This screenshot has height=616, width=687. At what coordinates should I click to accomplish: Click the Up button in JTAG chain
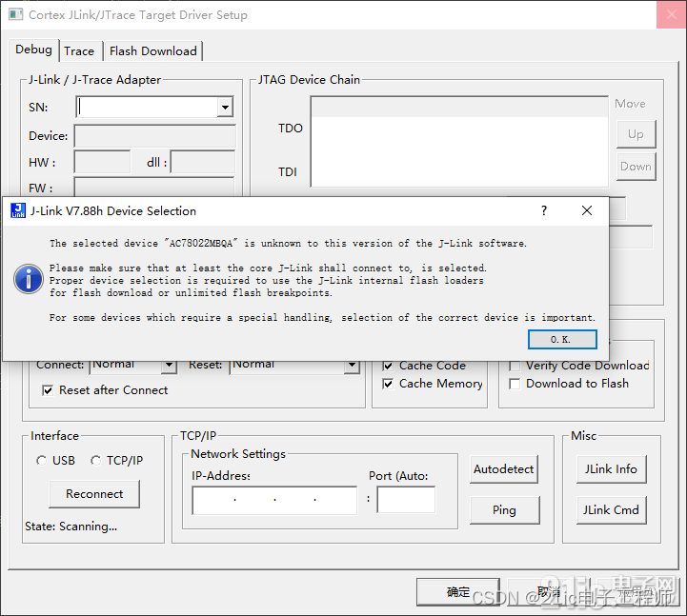coord(636,134)
